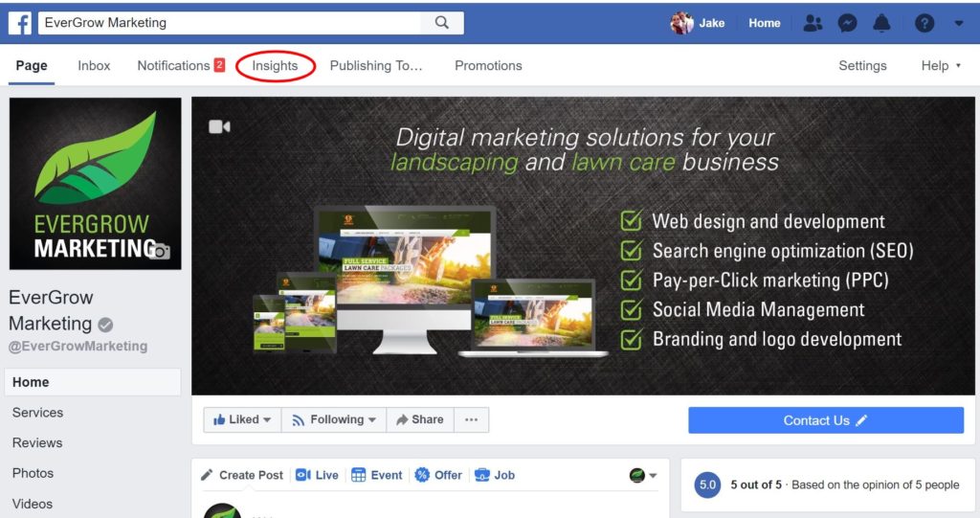Click the EverGrow Marketing search field
Image resolution: width=980 pixels, height=518 pixels.
230,23
